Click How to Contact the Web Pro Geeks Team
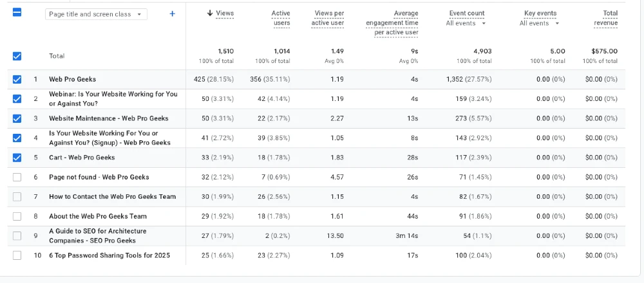 (x=112, y=196)
